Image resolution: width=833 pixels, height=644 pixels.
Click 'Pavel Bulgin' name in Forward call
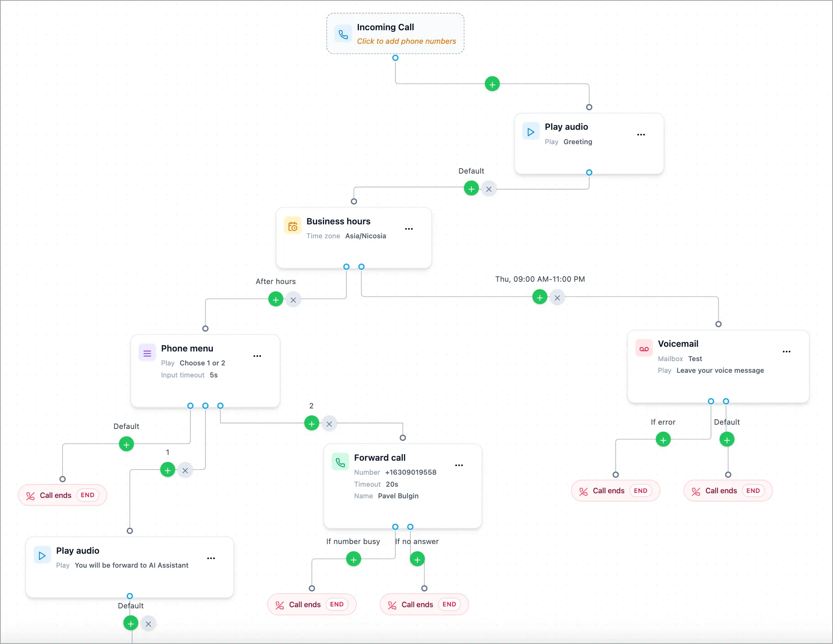(x=398, y=496)
